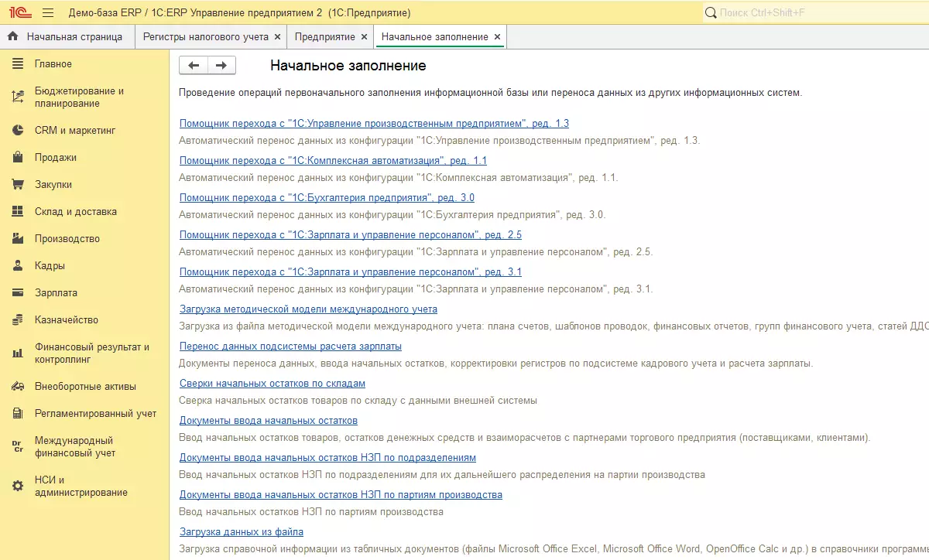This screenshot has width=929, height=560.
Task: Click the Закупки cart icon
Action: pyautogui.click(x=18, y=185)
